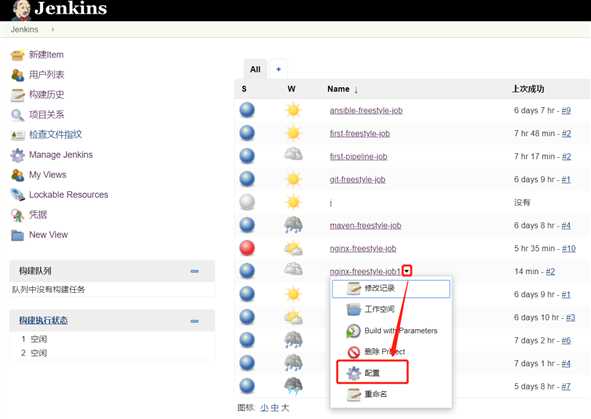This screenshot has height=419, width=591.
Task: Select large icon size 大
Action: pyautogui.click(x=285, y=408)
